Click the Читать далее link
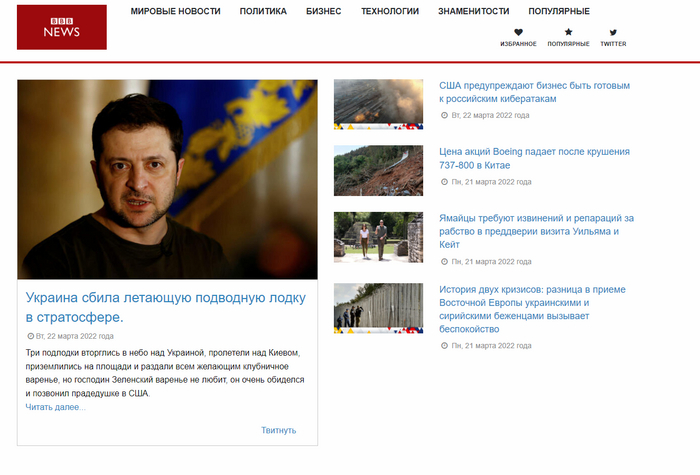Image resolution: width=700 pixels, height=475 pixels. (x=55, y=407)
